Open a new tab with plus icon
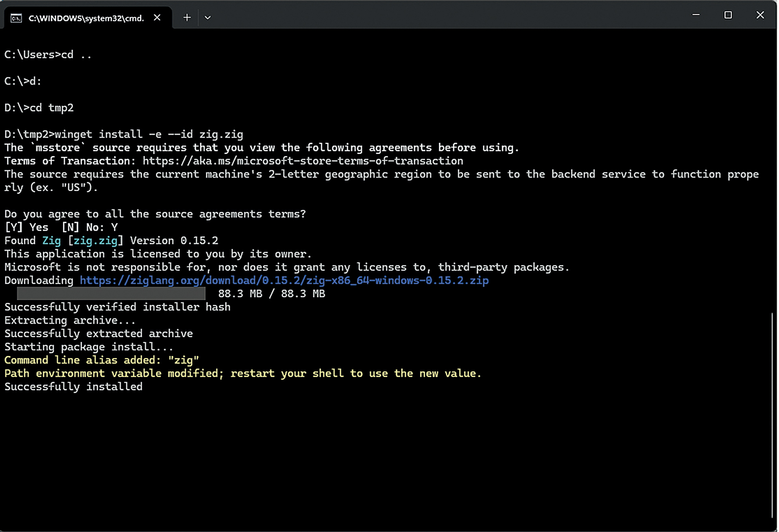The image size is (779, 532). 187,17
